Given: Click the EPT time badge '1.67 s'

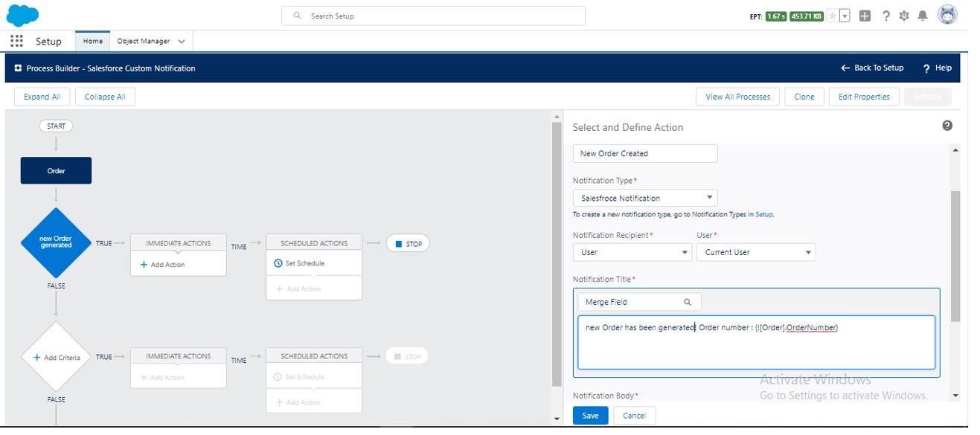Looking at the screenshot, I should click(776, 16).
